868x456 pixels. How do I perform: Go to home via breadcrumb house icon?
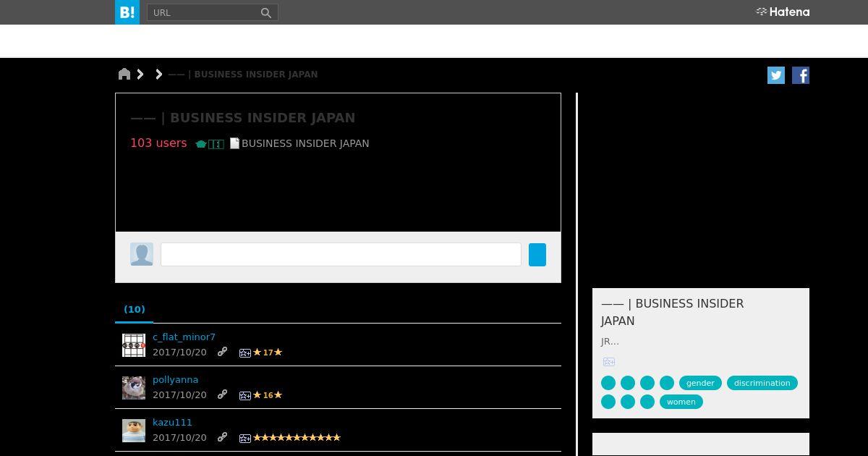(124, 74)
